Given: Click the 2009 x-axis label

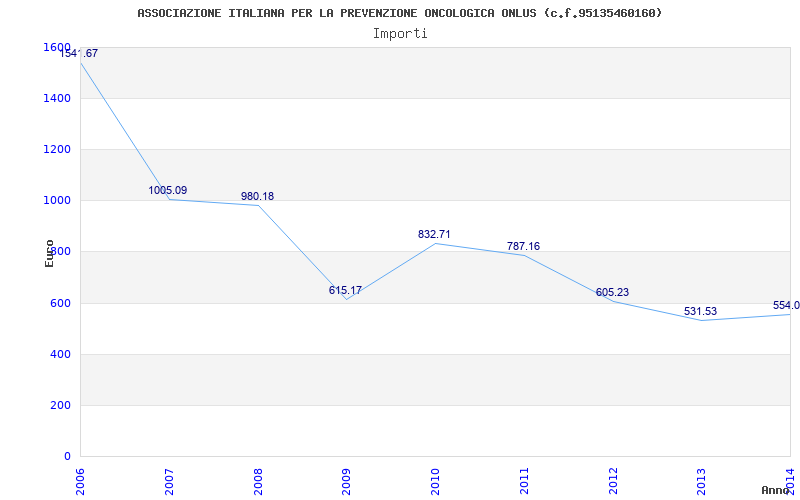Looking at the screenshot, I should point(347,481).
